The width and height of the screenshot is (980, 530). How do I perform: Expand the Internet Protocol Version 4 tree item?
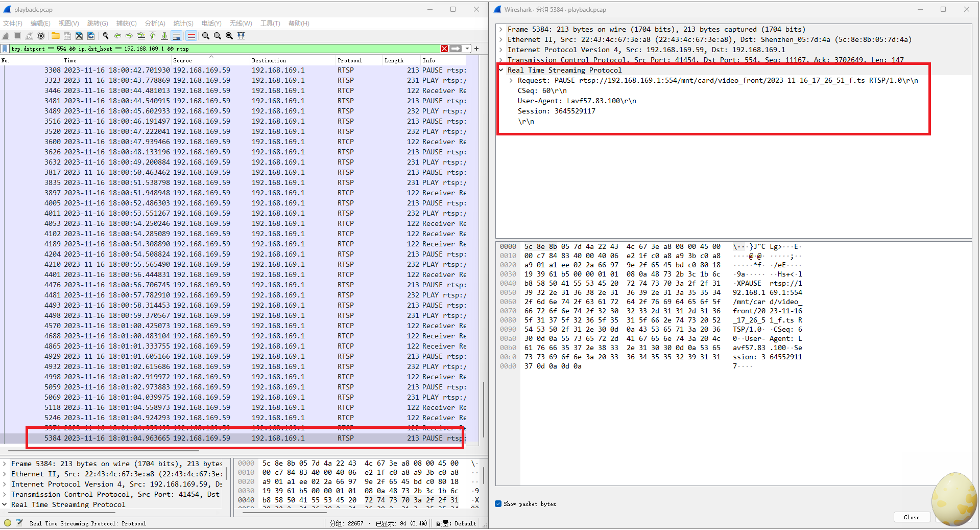(502, 50)
